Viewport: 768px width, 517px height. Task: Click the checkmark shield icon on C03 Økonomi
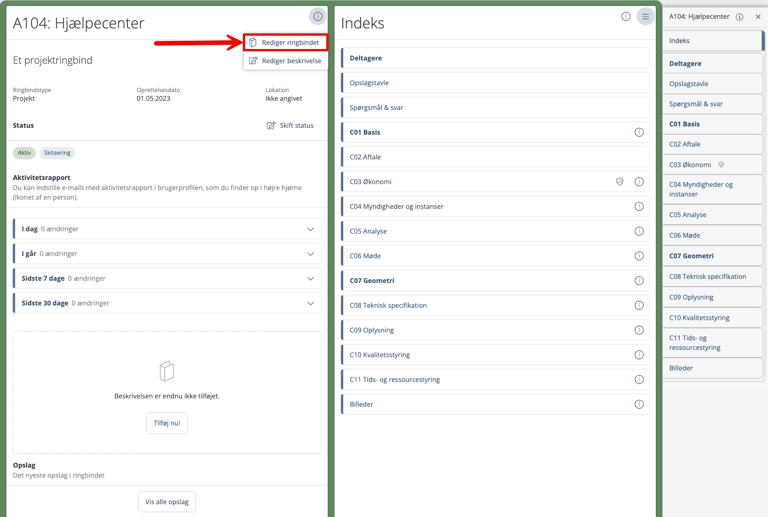pyautogui.click(x=620, y=182)
